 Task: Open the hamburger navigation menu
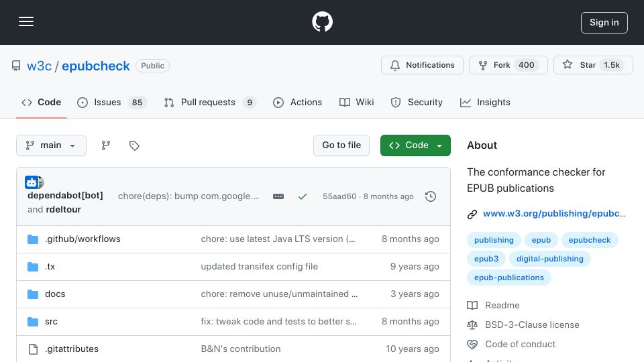coord(26,21)
